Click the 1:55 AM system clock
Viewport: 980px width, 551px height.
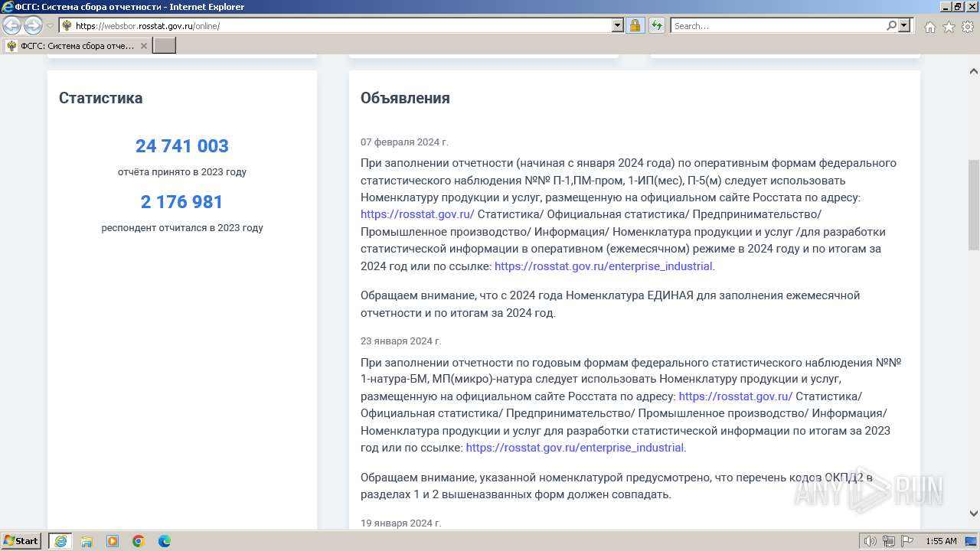point(941,541)
